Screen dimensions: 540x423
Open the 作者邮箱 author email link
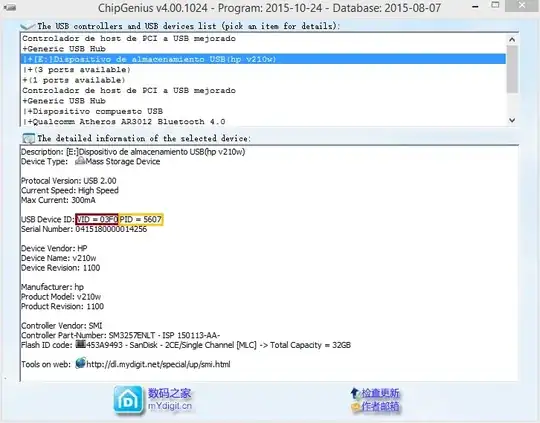pos(380,406)
